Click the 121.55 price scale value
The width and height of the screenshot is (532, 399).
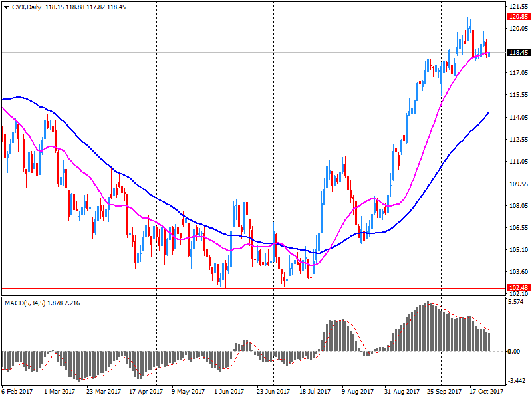click(519, 7)
